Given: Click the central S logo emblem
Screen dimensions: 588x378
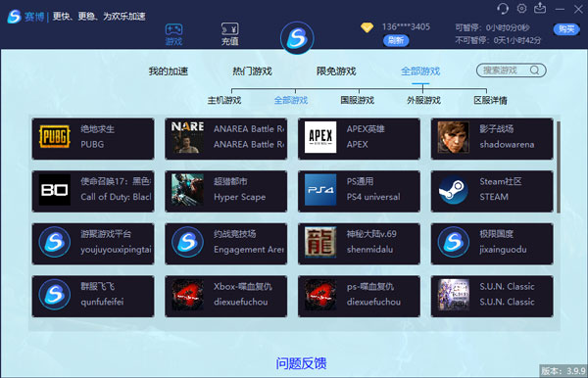Looking at the screenshot, I should 297,38.
